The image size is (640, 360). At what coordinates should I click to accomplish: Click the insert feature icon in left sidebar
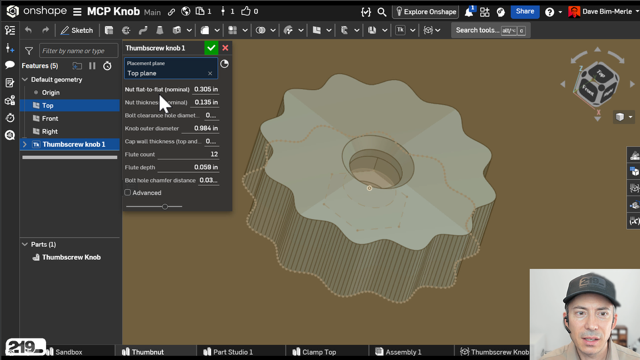click(10, 48)
